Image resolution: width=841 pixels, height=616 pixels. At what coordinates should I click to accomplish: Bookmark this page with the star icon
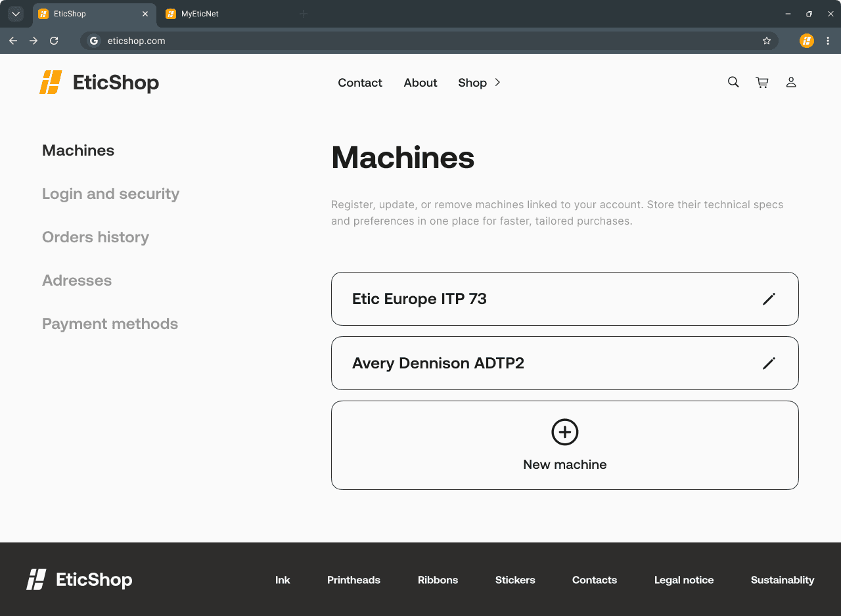[x=766, y=41]
